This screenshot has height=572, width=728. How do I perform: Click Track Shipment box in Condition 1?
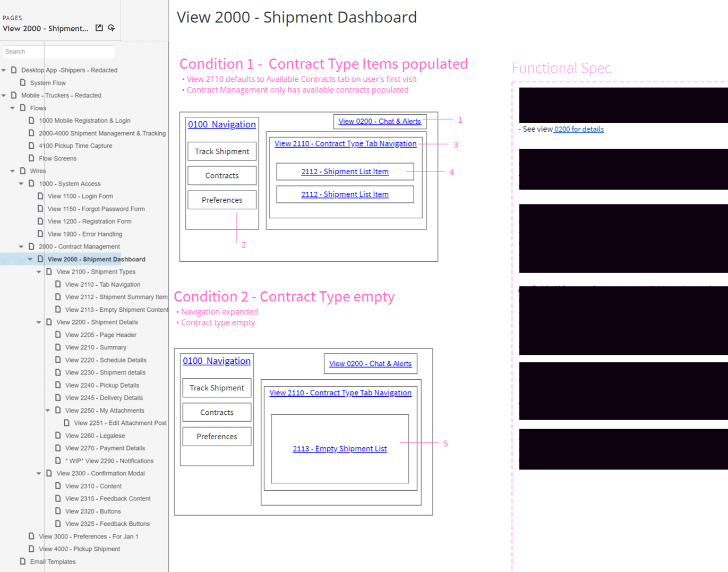click(222, 151)
